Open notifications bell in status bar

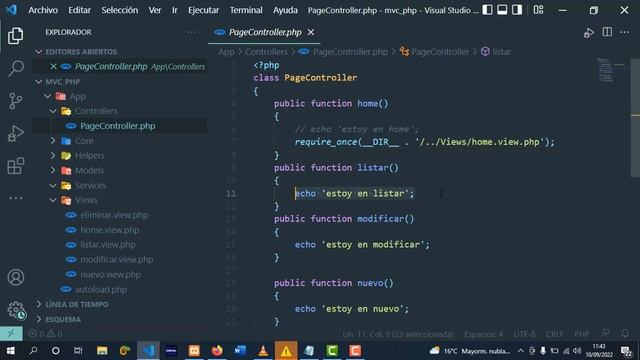(625, 333)
